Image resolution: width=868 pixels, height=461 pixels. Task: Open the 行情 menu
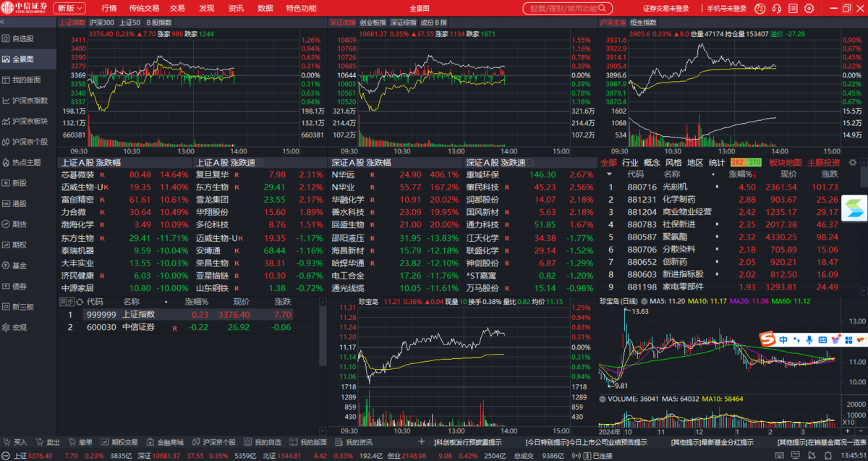pos(109,8)
